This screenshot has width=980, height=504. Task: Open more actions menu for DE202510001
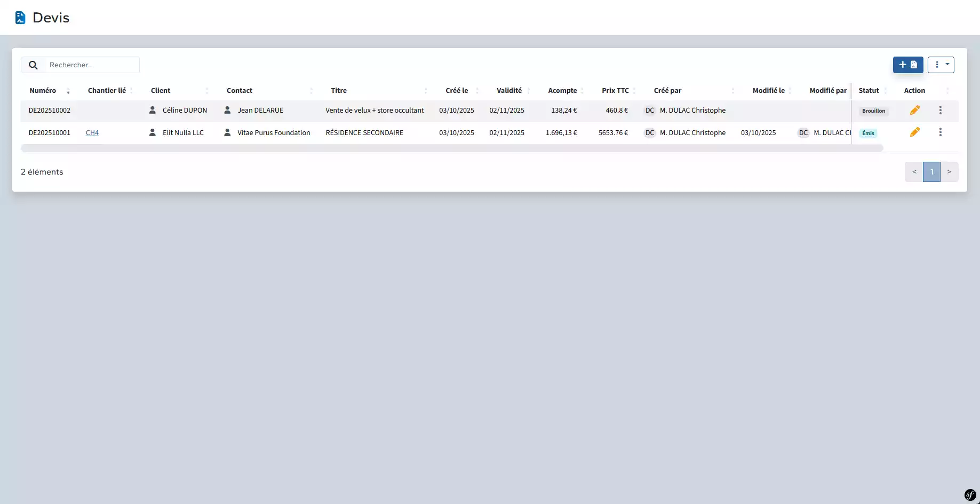(940, 132)
